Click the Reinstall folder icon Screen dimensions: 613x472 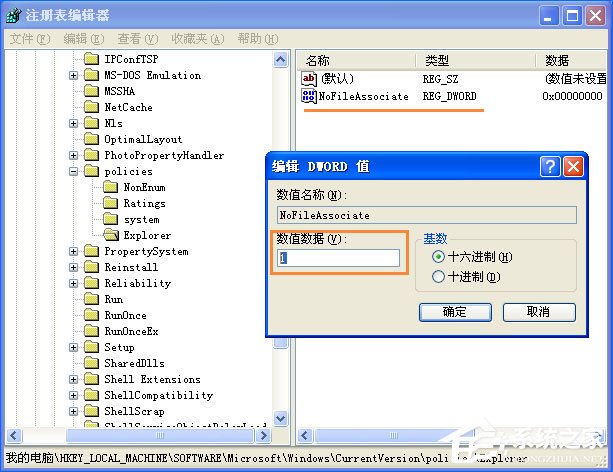[91, 267]
